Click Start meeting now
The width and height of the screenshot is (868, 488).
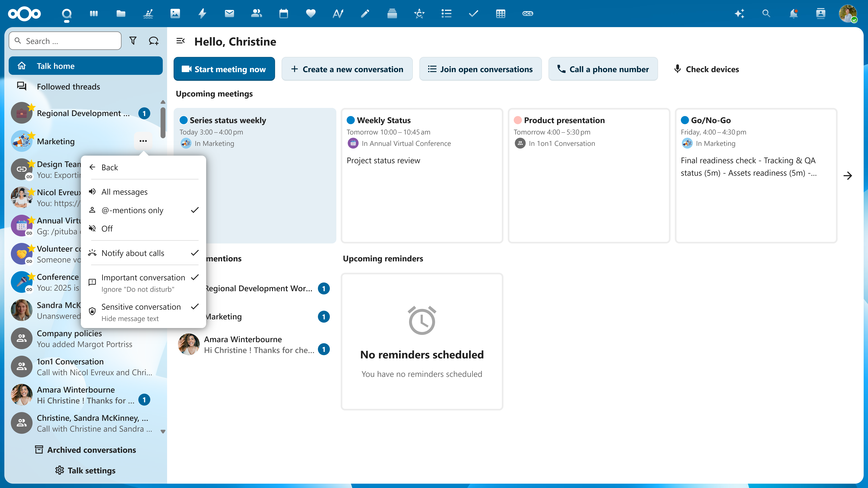(224, 69)
